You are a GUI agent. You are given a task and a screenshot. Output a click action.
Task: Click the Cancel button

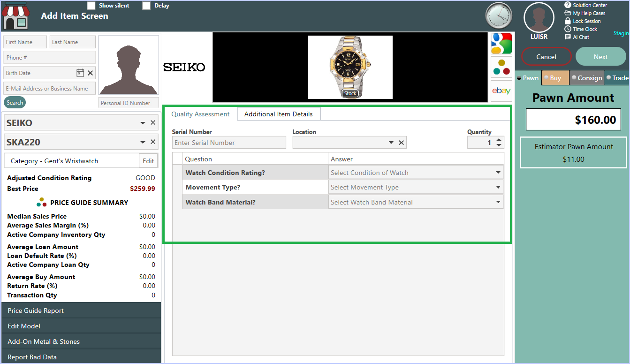click(x=547, y=57)
